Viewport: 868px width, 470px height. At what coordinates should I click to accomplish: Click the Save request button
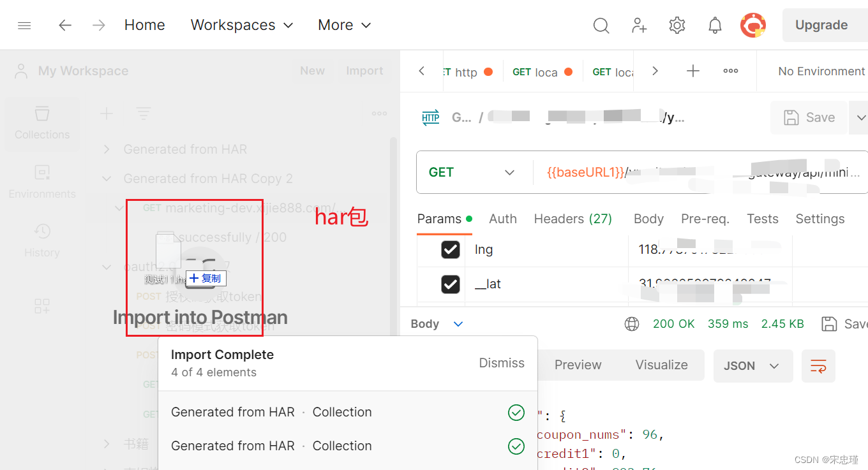[x=809, y=117]
